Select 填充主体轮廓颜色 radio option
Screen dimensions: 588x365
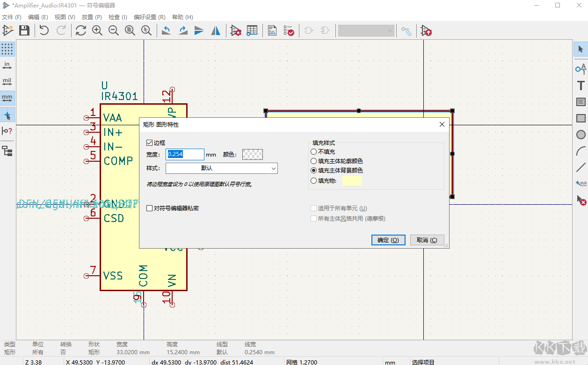[x=314, y=161]
